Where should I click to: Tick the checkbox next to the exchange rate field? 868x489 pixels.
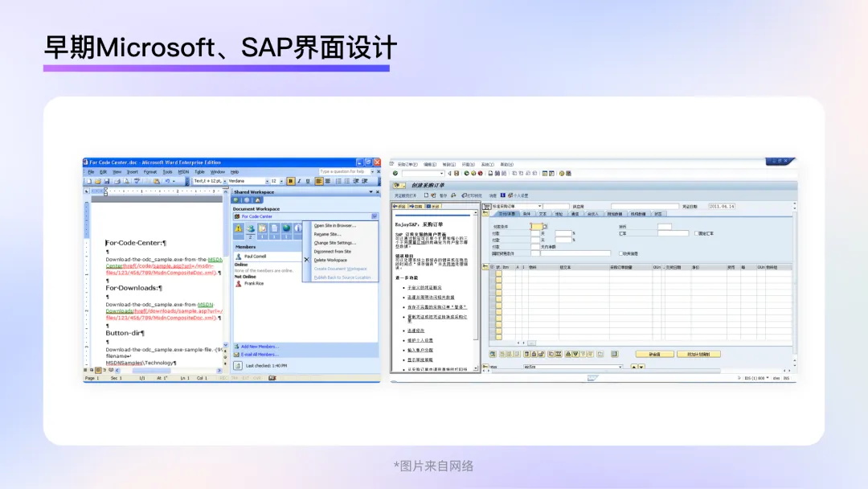(x=697, y=233)
